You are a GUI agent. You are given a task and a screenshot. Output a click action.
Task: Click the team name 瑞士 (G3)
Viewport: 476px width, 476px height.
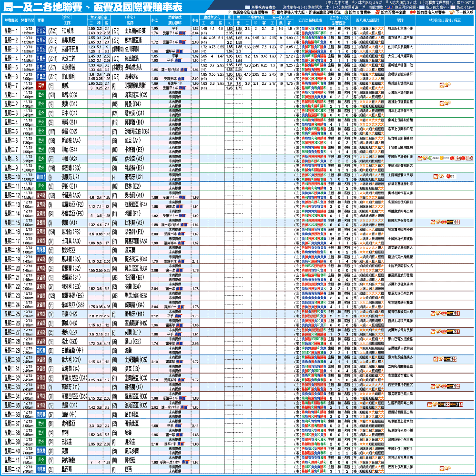point(69,341)
